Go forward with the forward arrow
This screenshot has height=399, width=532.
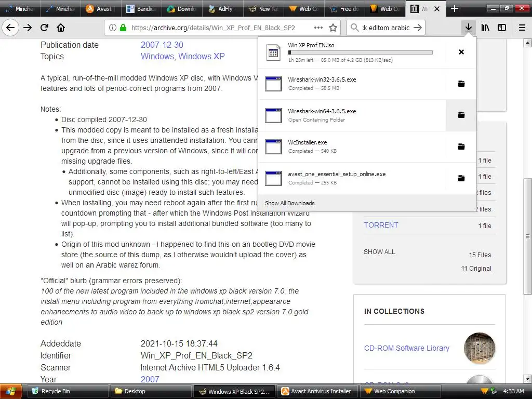coord(28,28)
